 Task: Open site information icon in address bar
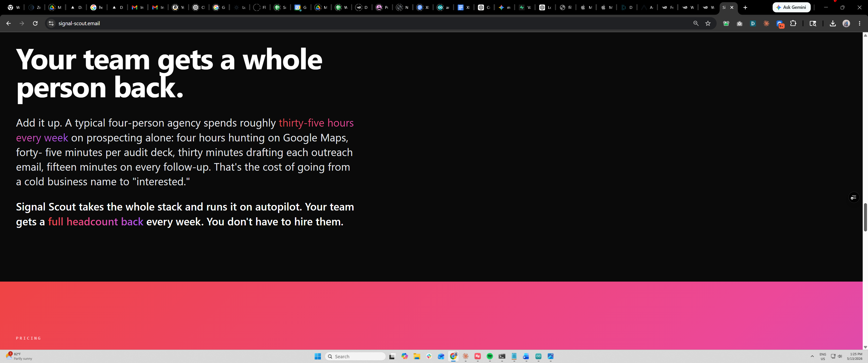click(x=51, y=23)
